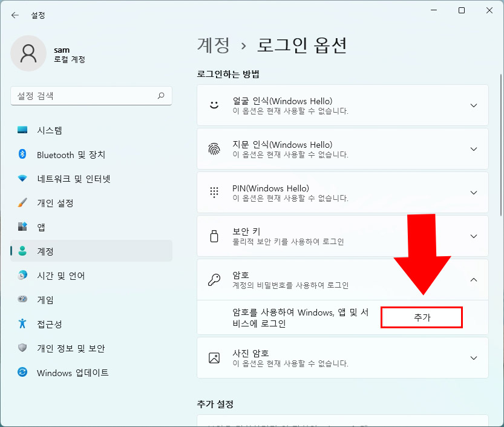504x427 pixels.
Task: Click the 설정 검색 search field
Action: click(91, 96)
